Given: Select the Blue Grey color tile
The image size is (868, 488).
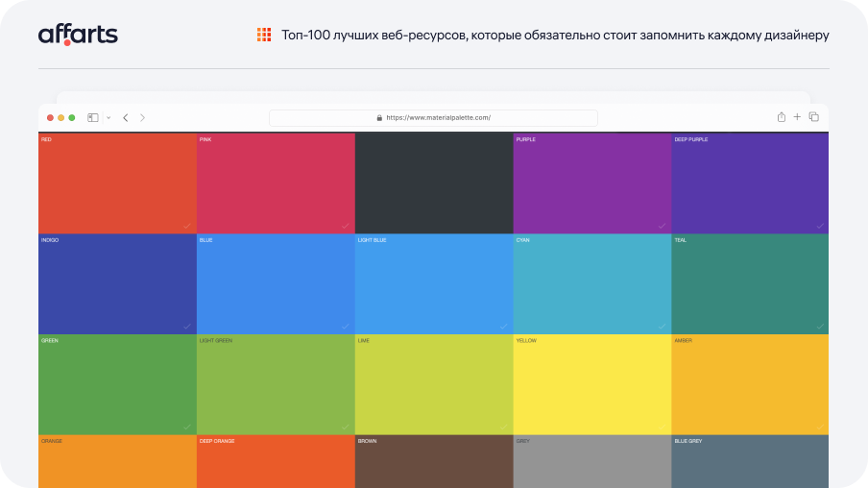Looking at the screenshot, I should coord(750,461).
